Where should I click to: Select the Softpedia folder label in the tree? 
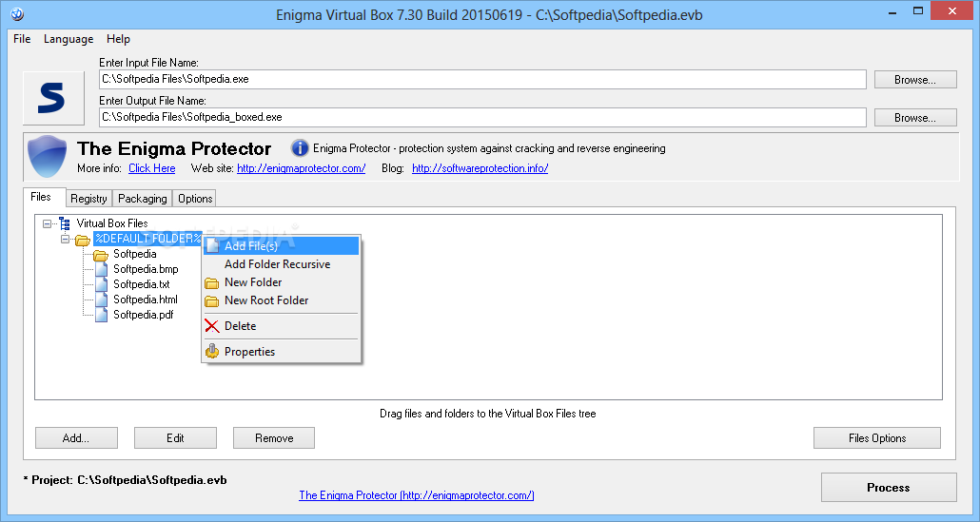[x=135, y=254]
